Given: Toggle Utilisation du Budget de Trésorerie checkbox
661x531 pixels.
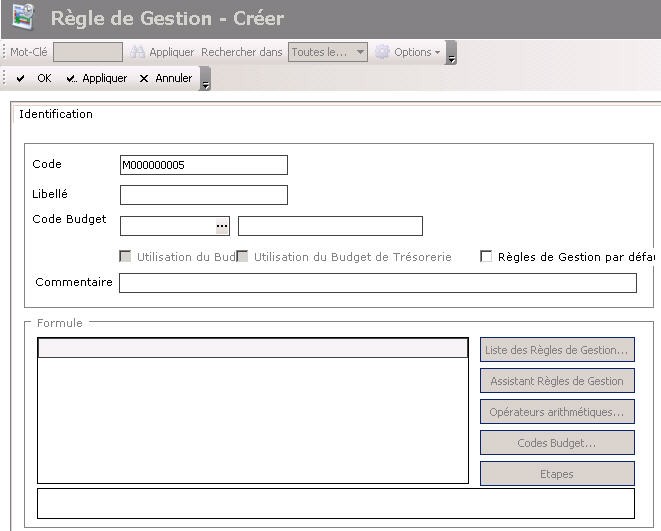Looking at the screenshot, I should [x=242, y=257].
